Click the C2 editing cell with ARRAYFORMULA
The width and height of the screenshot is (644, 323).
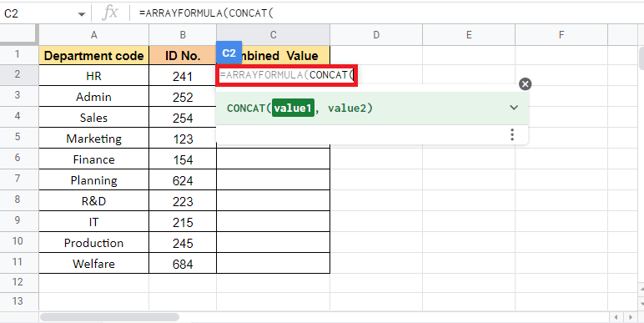point(287,75)
